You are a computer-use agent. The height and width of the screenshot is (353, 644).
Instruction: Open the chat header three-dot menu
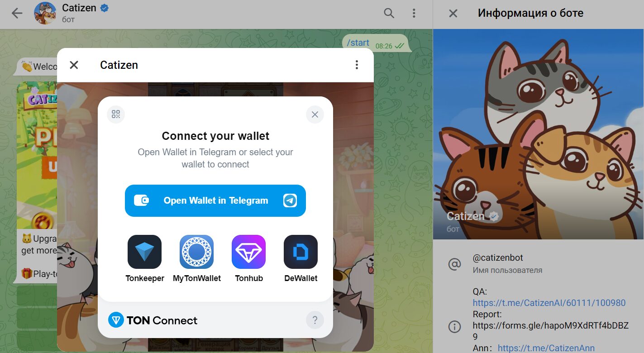tap(414, 14)
